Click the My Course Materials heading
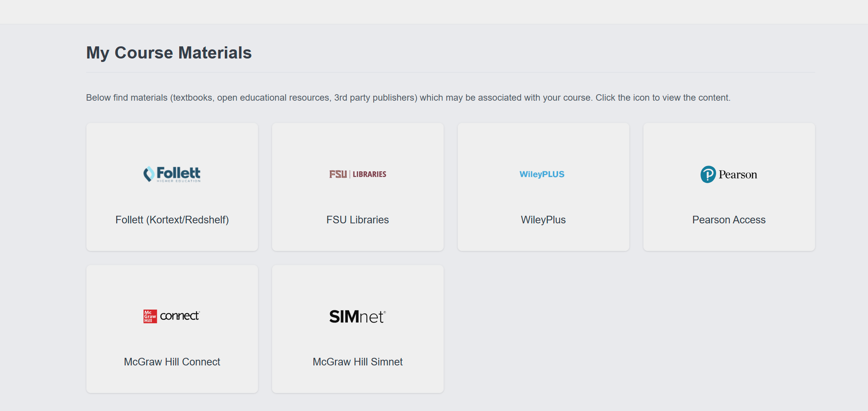This screenshot has width=868, height=411. pos(169,53)
